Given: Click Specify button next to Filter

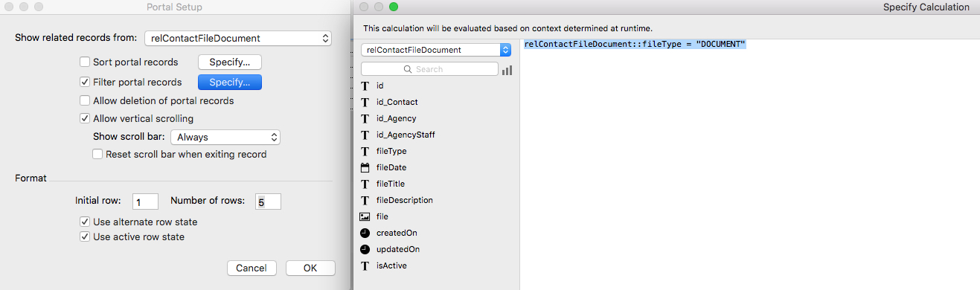Looking at the screenshot, I should (229, 82).
